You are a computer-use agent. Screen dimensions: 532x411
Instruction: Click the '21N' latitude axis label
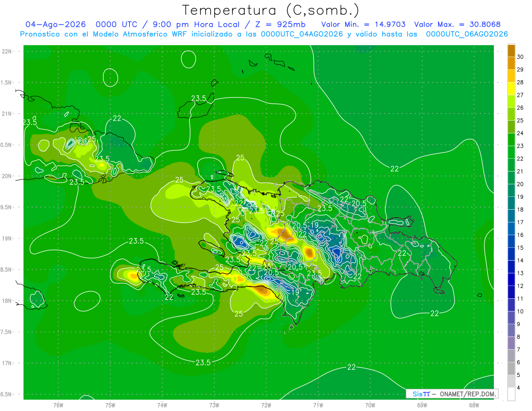coord(6,114)
